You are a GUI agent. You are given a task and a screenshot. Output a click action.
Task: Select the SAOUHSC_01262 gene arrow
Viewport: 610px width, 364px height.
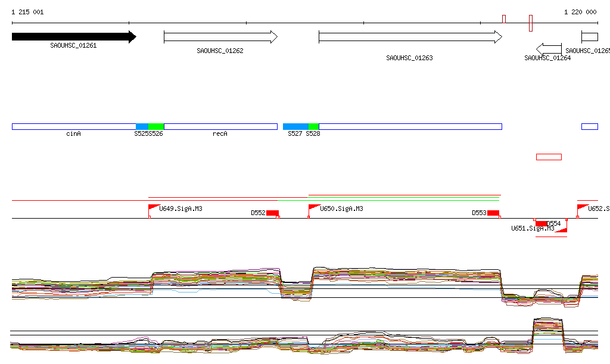220,37
